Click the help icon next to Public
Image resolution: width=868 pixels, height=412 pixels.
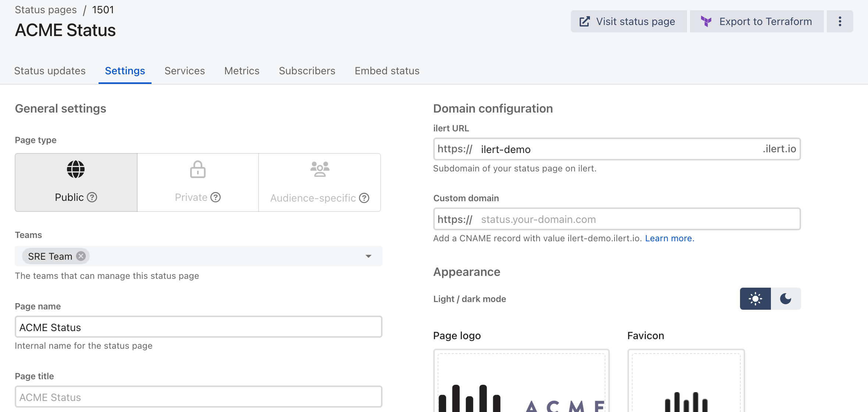[92, 198]
